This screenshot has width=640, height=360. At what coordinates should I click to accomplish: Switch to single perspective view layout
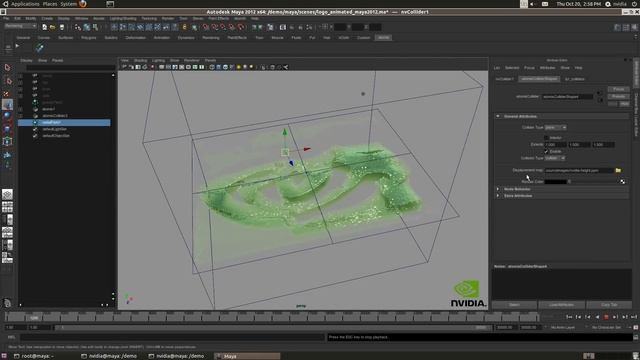pyautogui.click(x=7, y=194)
